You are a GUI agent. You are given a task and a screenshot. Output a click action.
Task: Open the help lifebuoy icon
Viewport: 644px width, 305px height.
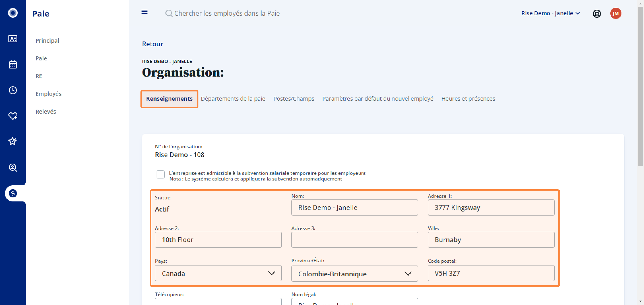click(x=597, y=13)
